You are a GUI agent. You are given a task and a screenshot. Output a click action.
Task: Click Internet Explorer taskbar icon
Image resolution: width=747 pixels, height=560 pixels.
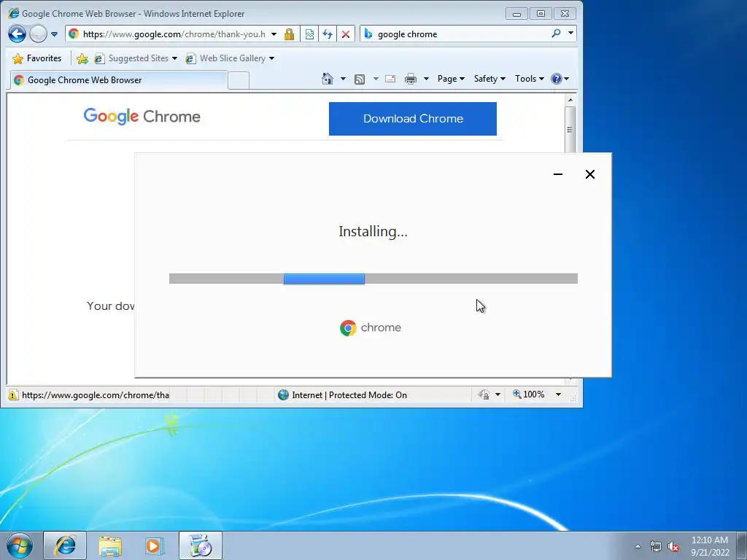click(65, 545)
